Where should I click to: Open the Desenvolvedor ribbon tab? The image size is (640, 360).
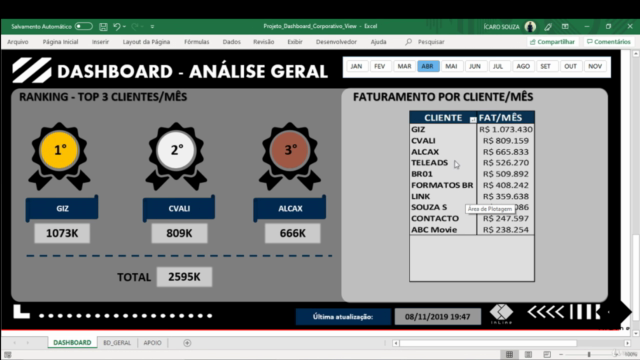tap(336, 42)
